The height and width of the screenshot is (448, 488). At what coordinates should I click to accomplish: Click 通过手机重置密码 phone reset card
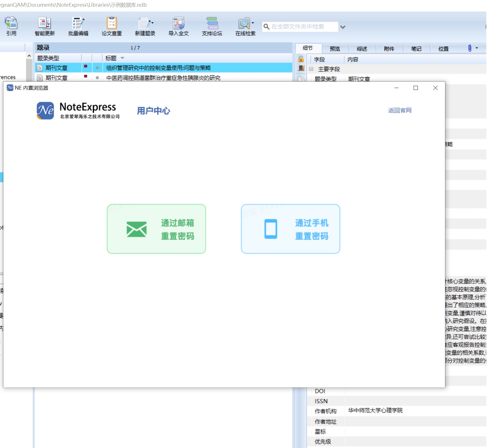pyautogui.click(x=291, y=229)
